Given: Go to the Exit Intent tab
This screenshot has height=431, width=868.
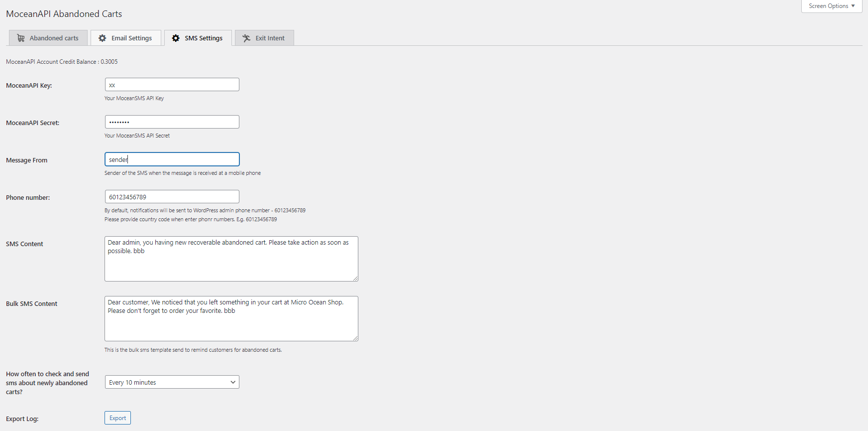Looking at the screenshot, I should coord(264,38).
